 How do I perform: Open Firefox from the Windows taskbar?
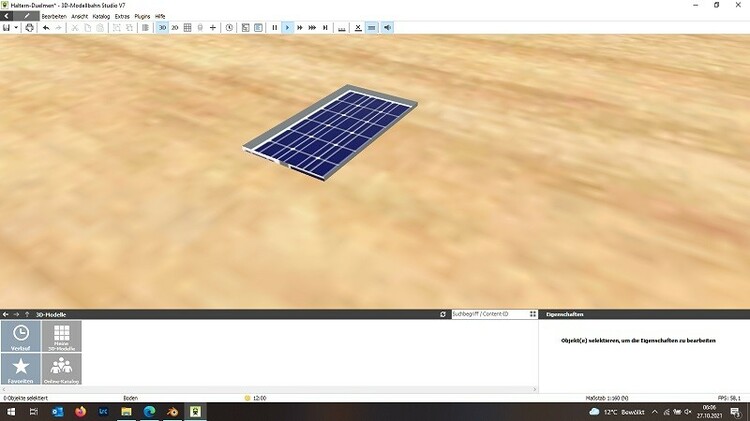coord(81,411)
